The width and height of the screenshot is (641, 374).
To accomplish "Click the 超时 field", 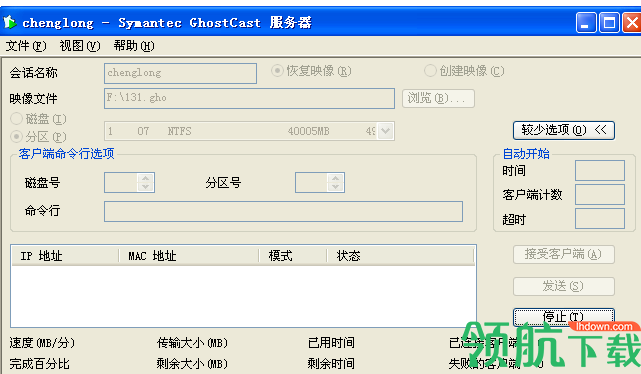I will click(x=600, y=219).
